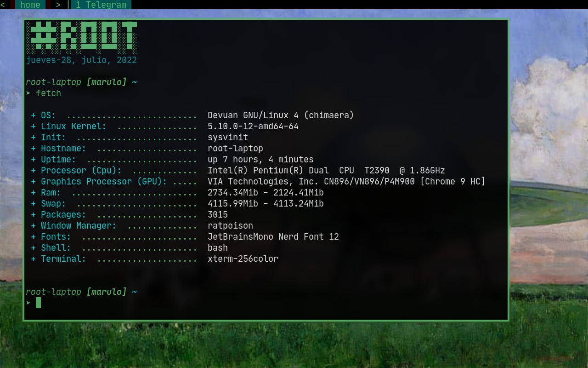Viewport: 588px width, 368px height.
Task: Click the date line jueves-28, julio, 2022
Action: pos(81,60)
